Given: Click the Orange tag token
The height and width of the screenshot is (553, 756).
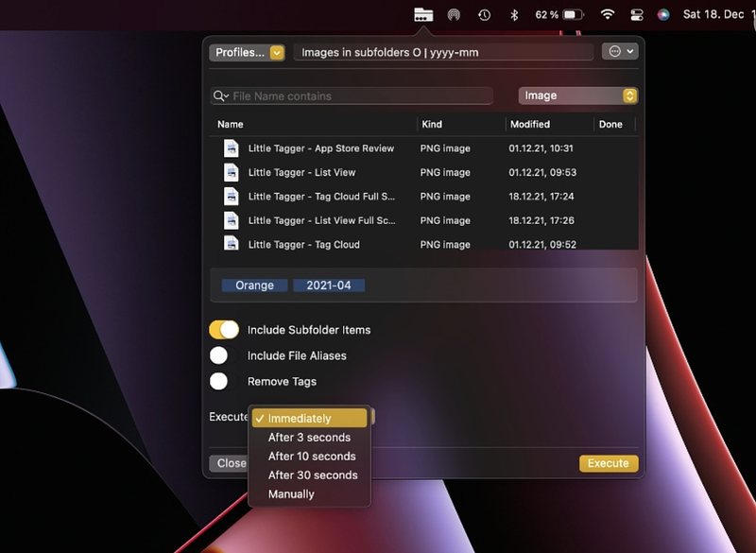Looking at the screenshot, I should (x=254, y=285).
